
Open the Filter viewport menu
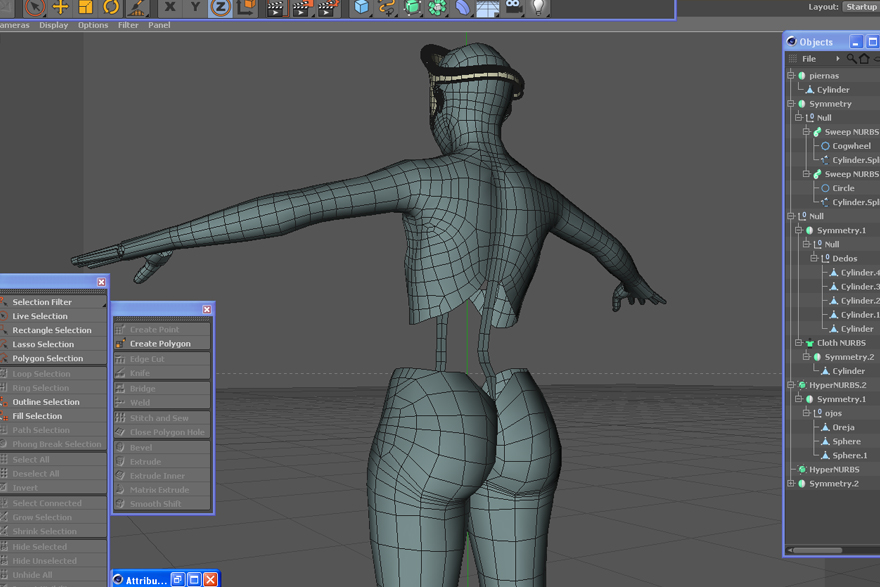[x=128, y=25]
